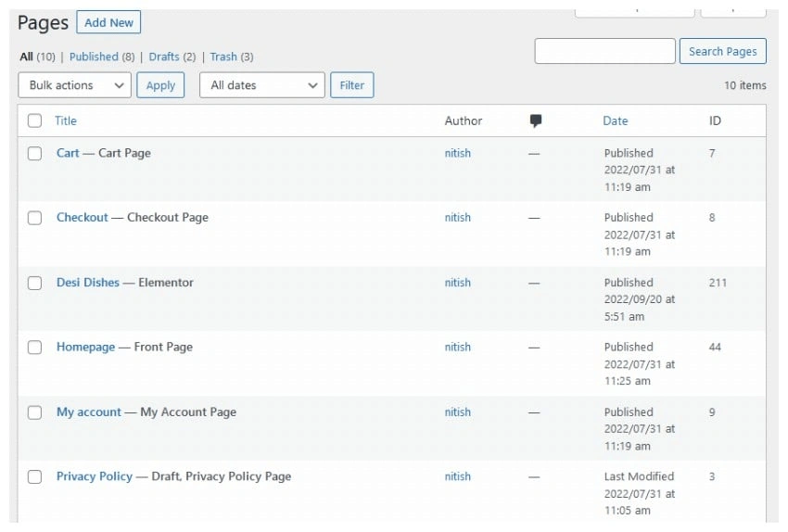Sort pages by Title column header

[x=66, y=120]
